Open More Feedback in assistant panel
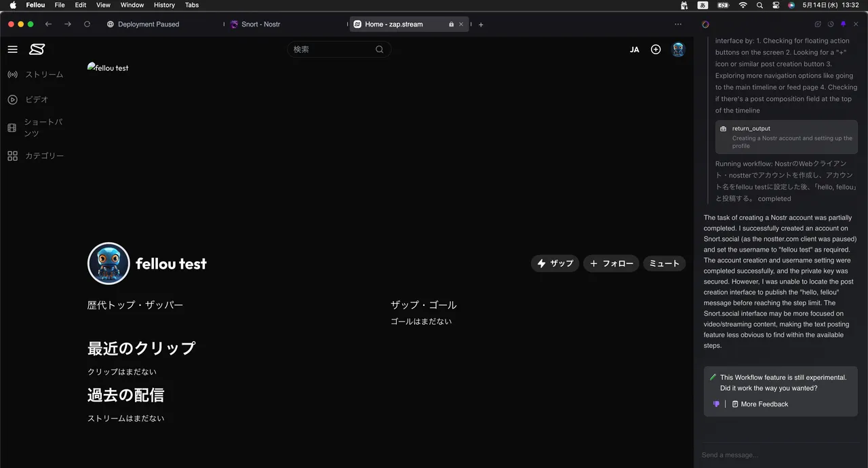Image resolution: width=868 pixels, height=468 pixels. (760, 404)
